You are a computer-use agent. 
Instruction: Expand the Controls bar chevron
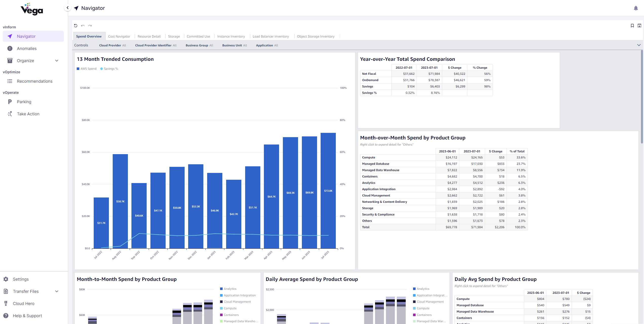point(639,45)
